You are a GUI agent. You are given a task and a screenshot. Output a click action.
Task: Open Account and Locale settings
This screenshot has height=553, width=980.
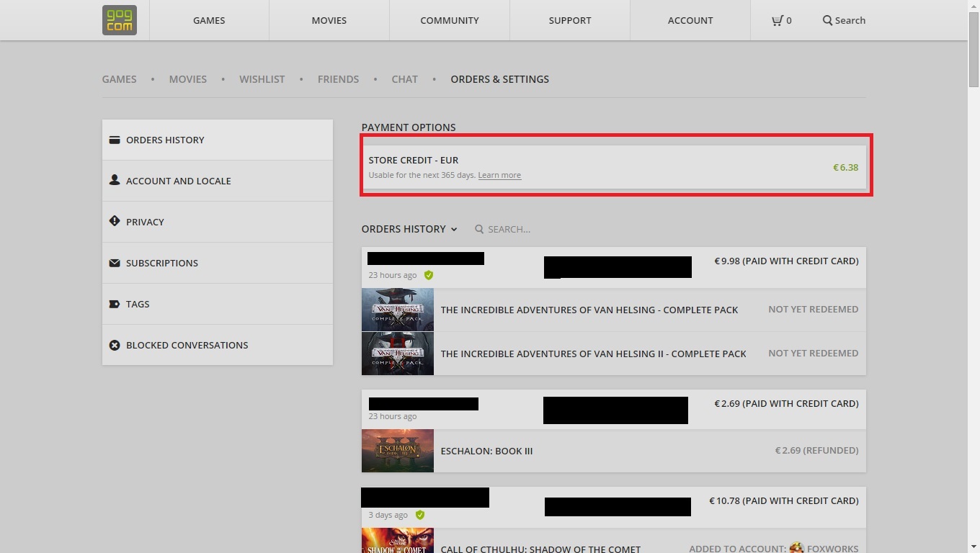(218, 181)
